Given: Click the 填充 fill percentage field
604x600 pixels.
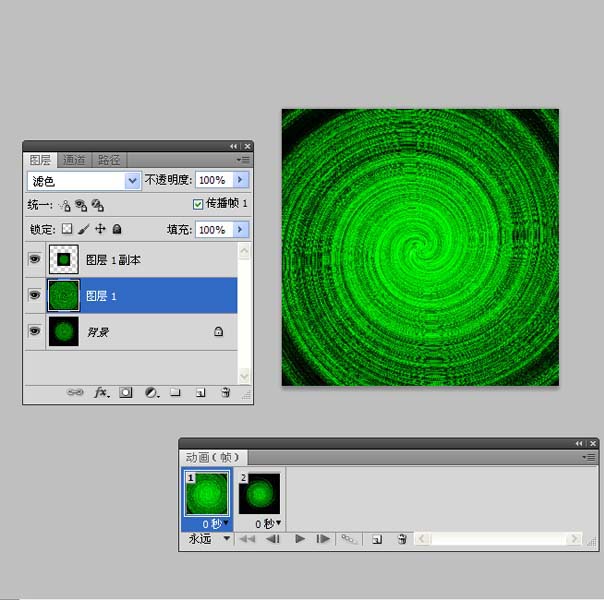Looking at the screenshot, I should click(x=214, y=230).
